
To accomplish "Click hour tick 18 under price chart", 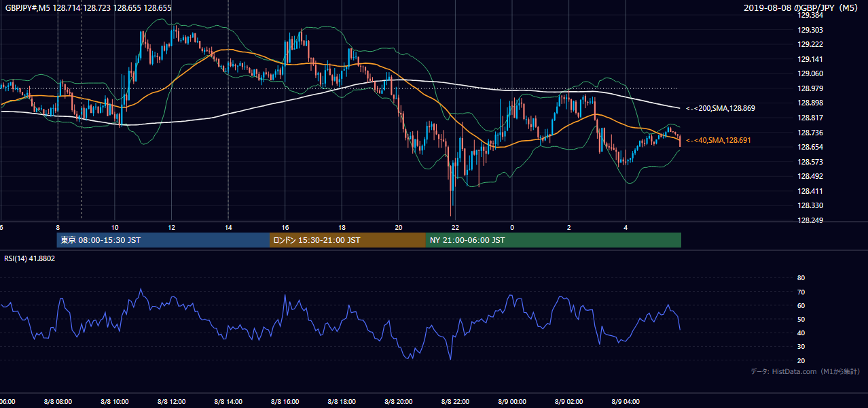I will tap(342, 228).
